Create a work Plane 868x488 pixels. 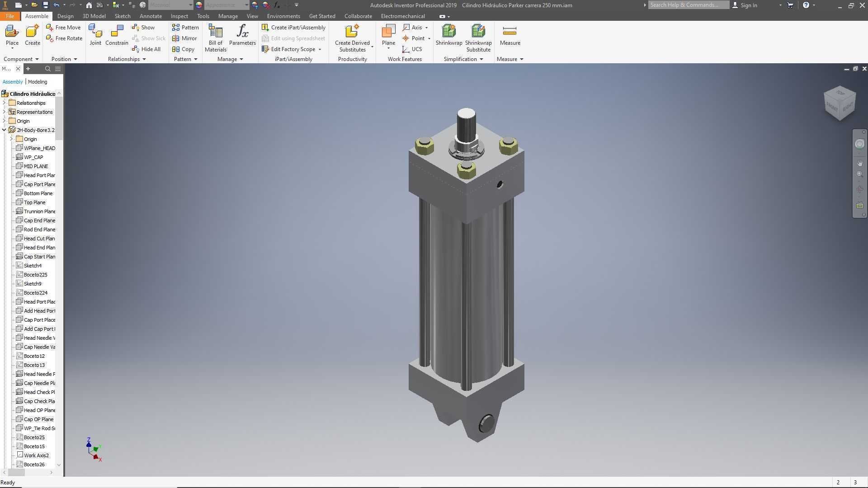(388, 35)
